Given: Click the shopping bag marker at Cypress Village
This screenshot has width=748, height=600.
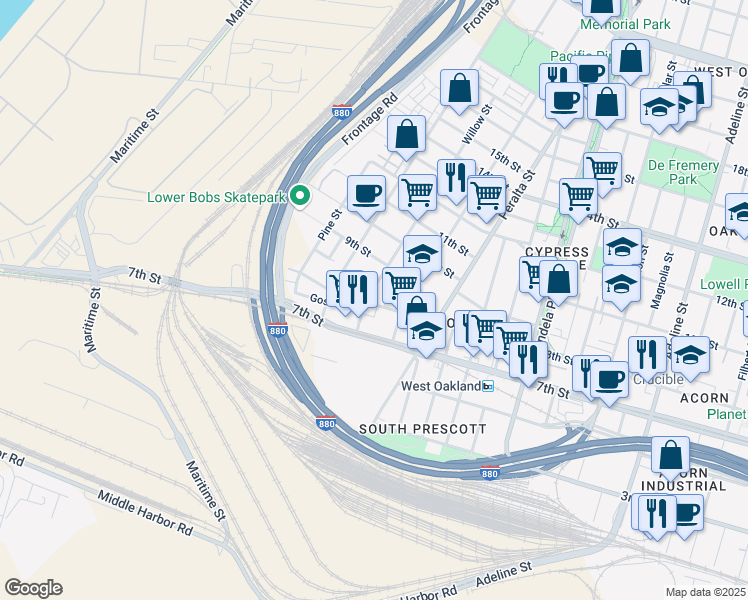Looking at the screenshot, I should point(559,283).
